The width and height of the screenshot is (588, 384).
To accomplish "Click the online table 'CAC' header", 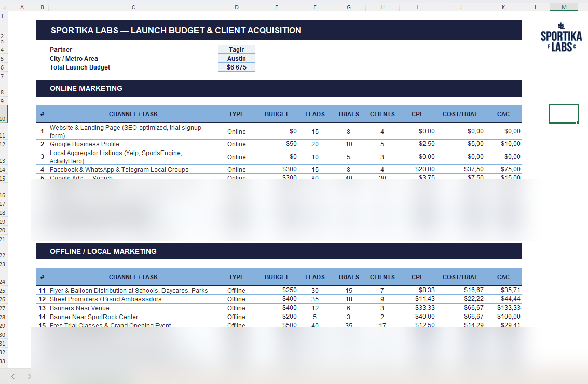I will pyautogui.click(x=503, y=114).
